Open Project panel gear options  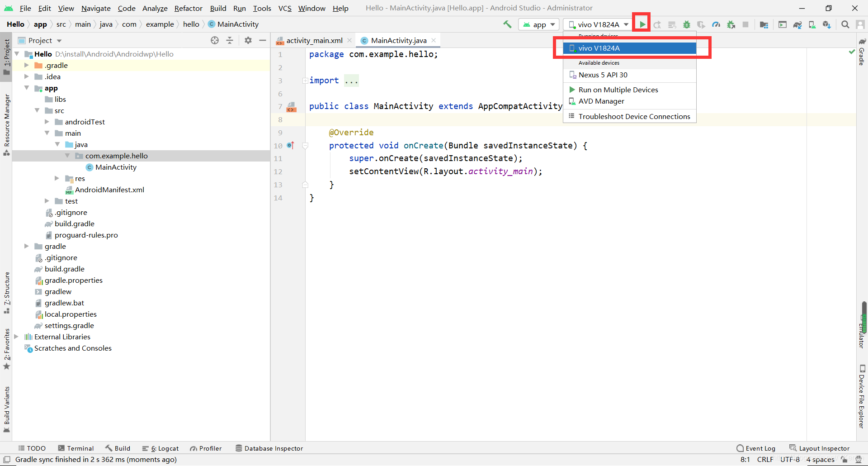point(248,40)
